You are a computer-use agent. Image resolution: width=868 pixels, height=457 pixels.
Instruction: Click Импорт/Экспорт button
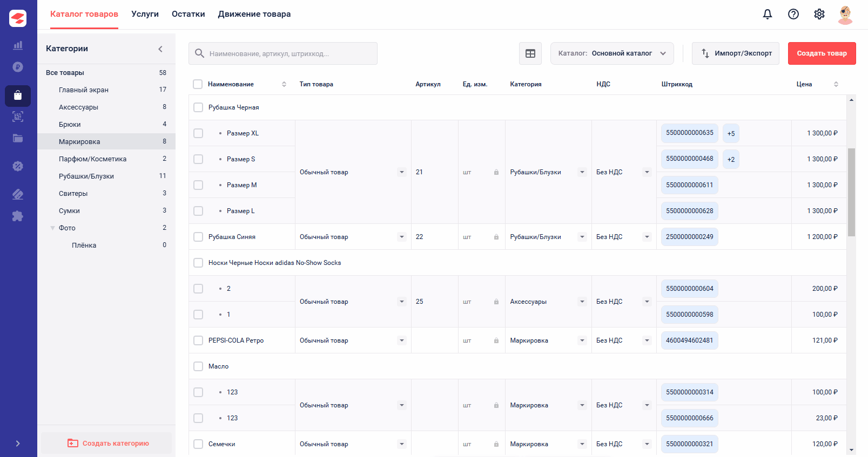coord(736,53)
